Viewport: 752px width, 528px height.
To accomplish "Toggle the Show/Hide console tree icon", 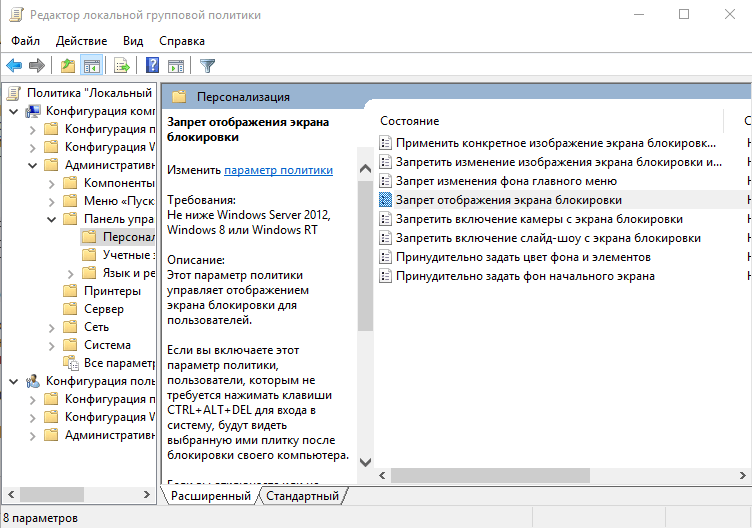I will point(91,66).
